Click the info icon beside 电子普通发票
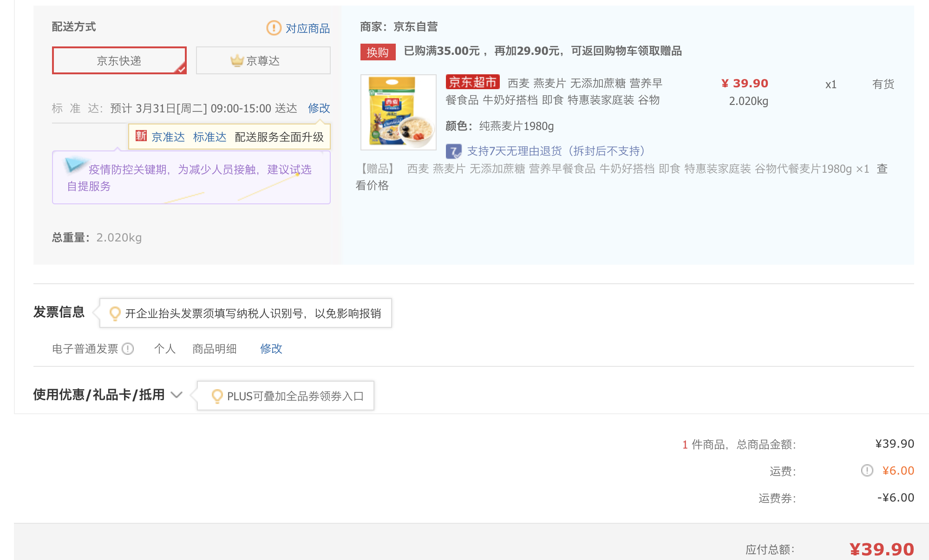 click(128, 349)
